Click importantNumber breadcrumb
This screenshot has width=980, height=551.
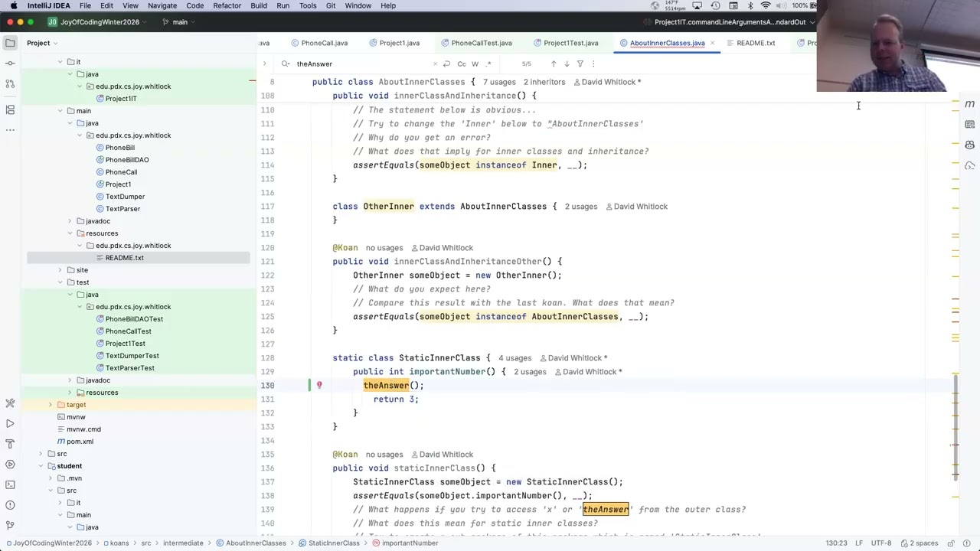click(405, 543)
